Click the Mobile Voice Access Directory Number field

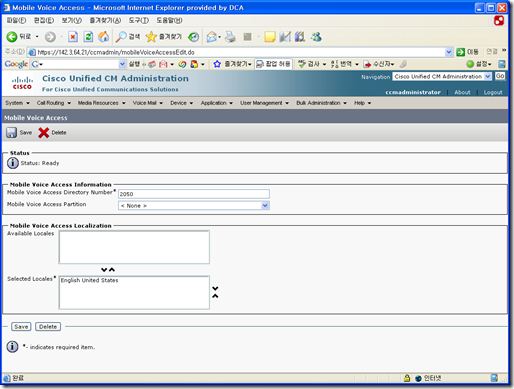[194, 194]
